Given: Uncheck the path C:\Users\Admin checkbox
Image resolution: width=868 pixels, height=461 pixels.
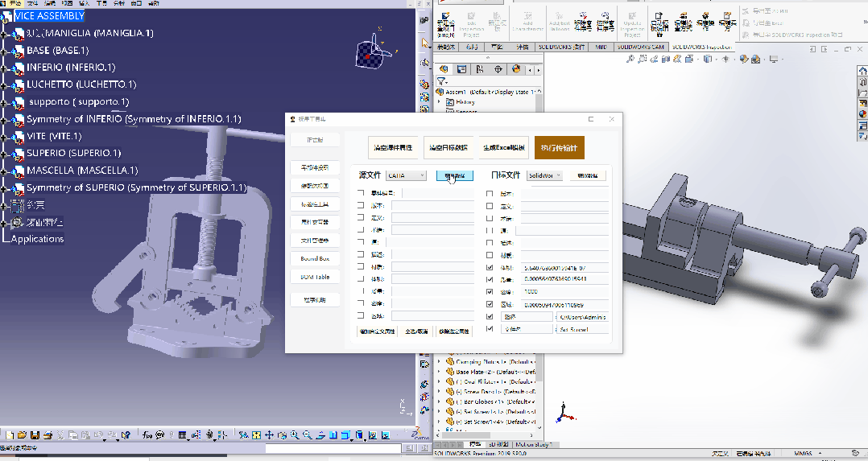Looking at the screenshot, I should (490, 317).
